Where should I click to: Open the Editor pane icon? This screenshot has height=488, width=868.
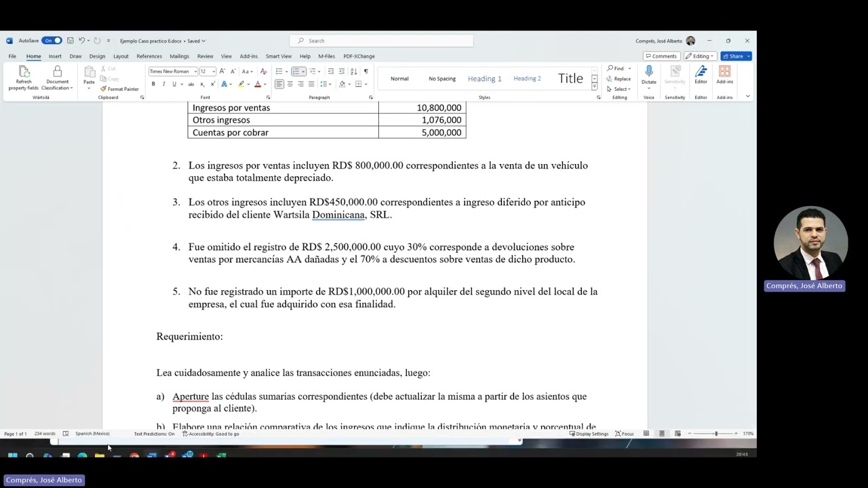point(701,72)
